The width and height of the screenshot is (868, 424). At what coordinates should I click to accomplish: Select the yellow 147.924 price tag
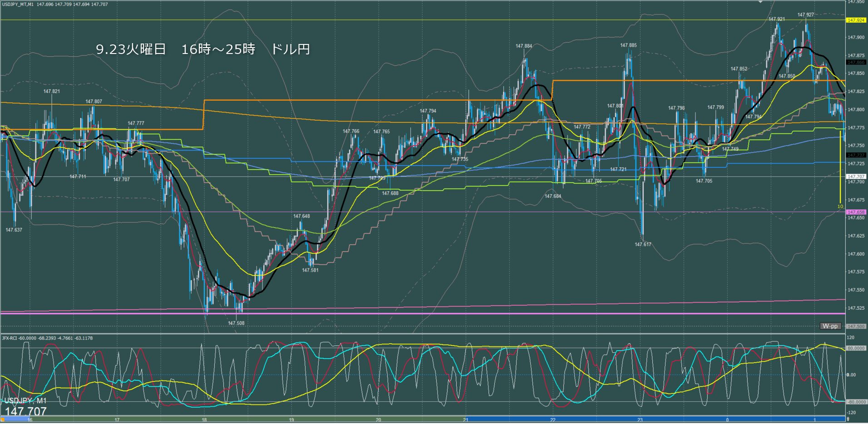pos(856,20)
